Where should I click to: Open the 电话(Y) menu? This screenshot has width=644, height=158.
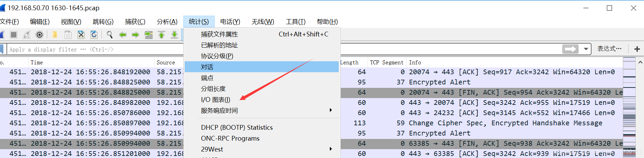pyautogui.click(x=230, y=22)
